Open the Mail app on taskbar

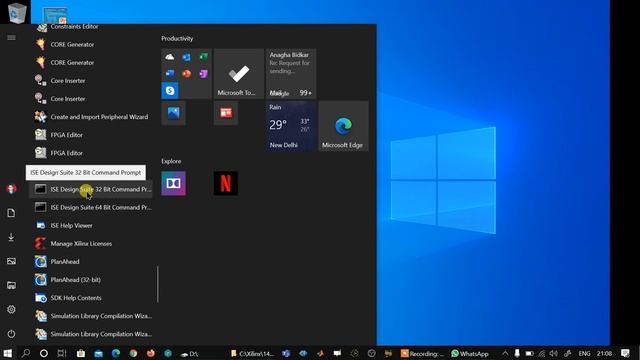click(x=98, y=353)
